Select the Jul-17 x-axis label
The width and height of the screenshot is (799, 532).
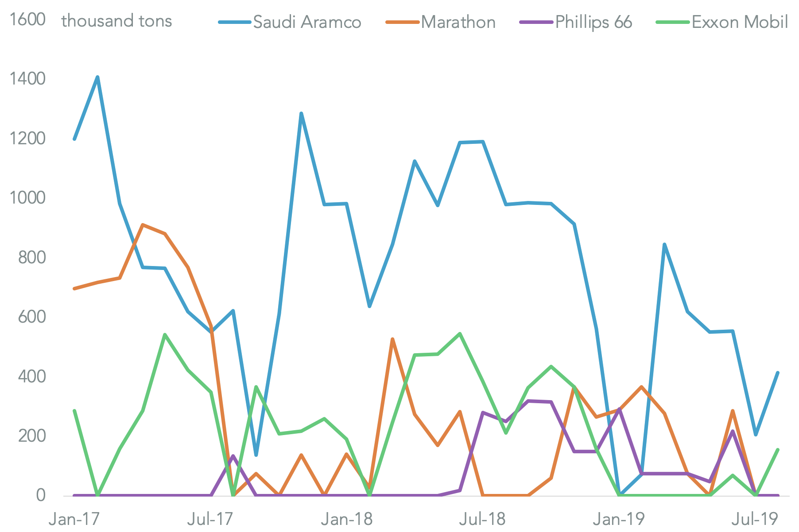[210, 519]
